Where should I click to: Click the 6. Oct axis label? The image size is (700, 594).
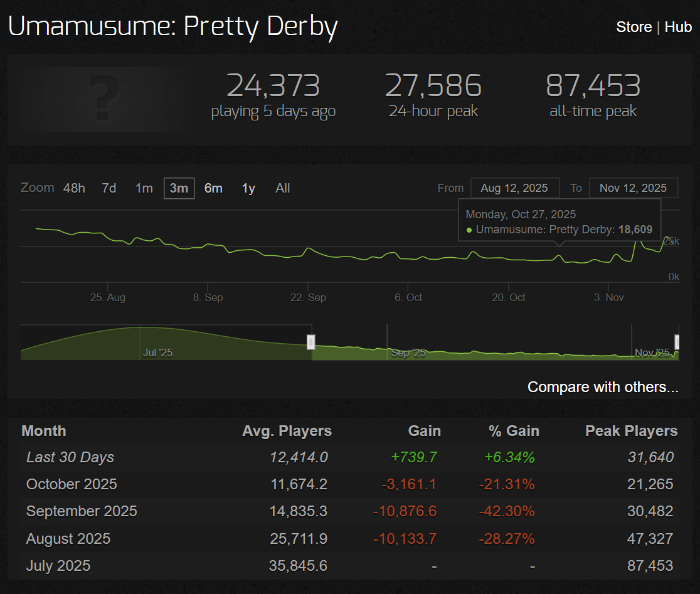pos(408,298)
